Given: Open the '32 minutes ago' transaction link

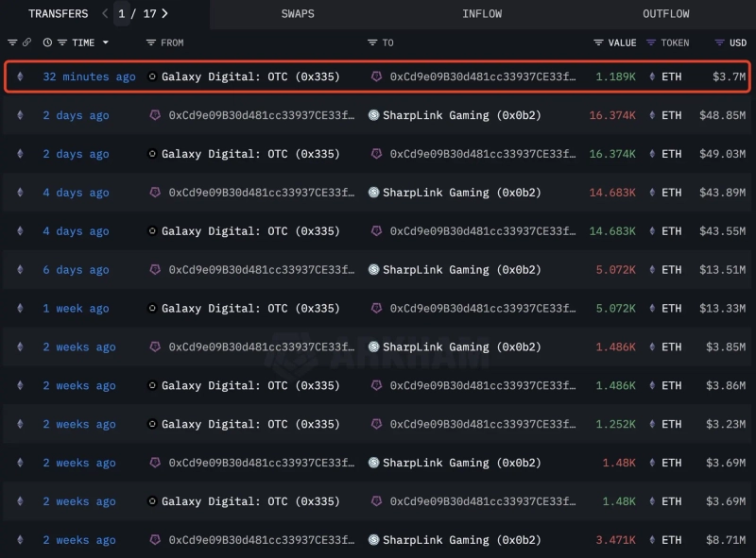Looking at the screenshot, I should (89, 76).
